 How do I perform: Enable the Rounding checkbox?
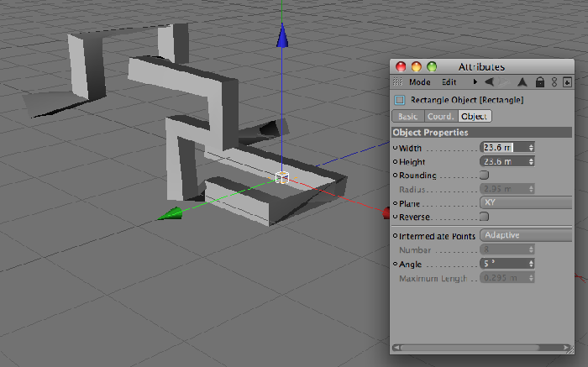coord(484,175)
